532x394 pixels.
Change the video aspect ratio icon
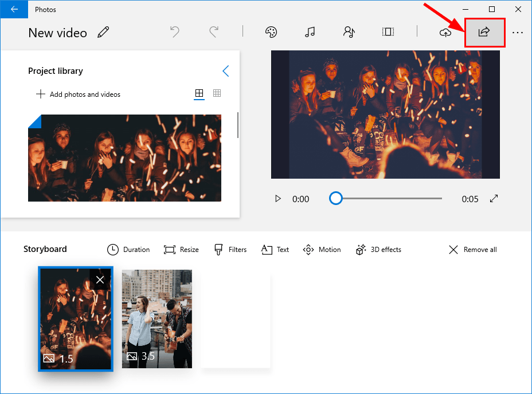(388, 33)
